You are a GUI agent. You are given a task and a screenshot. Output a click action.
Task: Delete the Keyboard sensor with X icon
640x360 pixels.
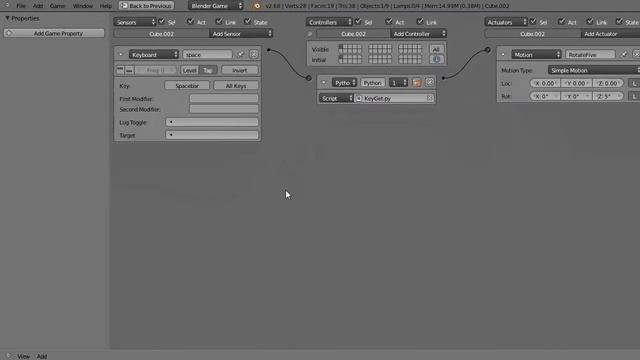tap(253, 54)
